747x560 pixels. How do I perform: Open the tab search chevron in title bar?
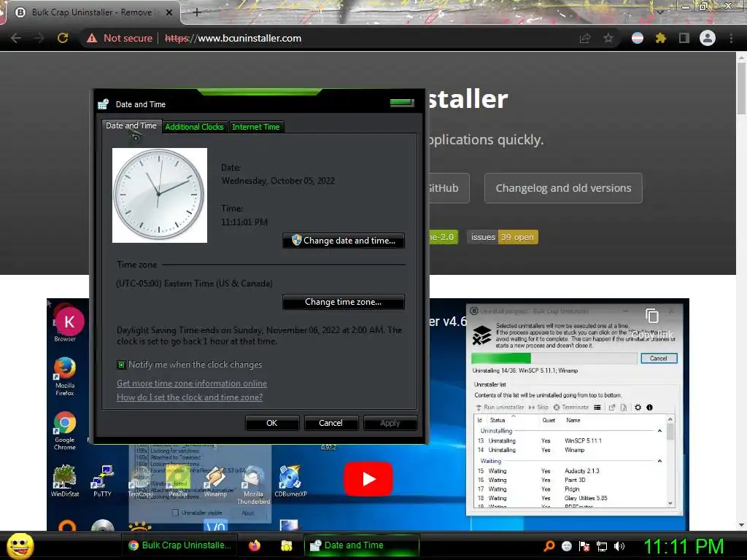[x=659, y=12]
